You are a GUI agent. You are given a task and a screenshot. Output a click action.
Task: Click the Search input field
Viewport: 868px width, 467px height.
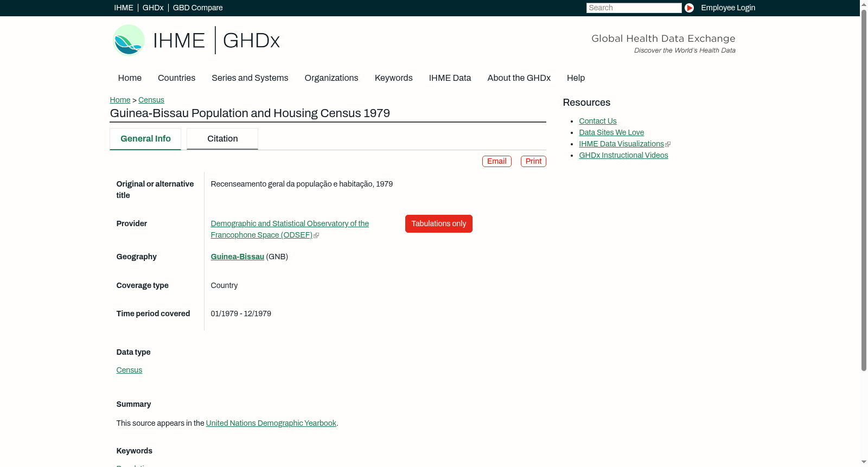pos(634,8)
